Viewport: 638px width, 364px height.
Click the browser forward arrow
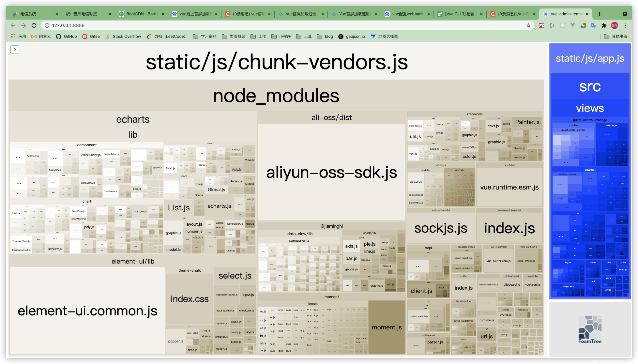[23, 25]
